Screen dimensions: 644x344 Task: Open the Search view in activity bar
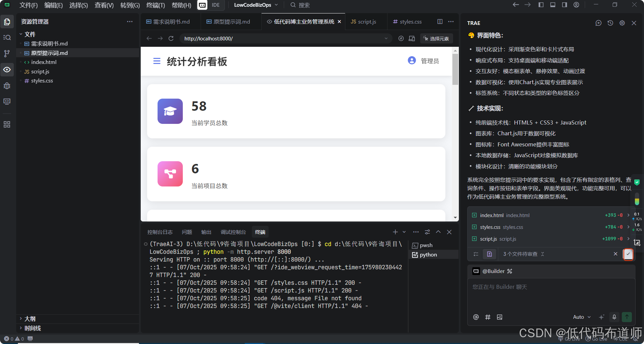point(7,37)
